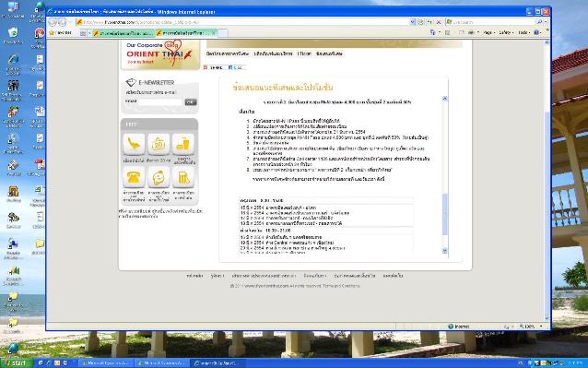Image resolution: width=588 pixels, height=368 pixels.
Task: Click the Quick Tabs icon beside tabs
Action: [83, 33]
